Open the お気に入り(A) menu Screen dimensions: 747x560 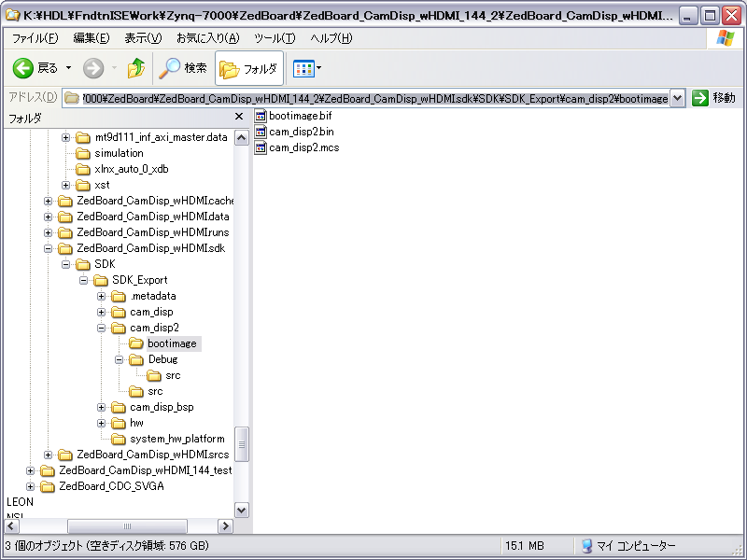[x=207, y=38]
